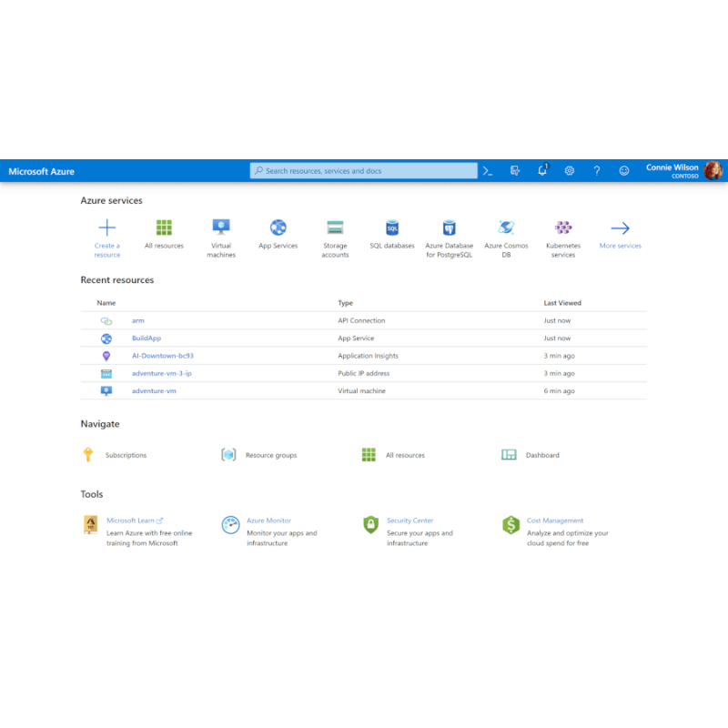Image resolution: width=728 pixels, height=728 pixels.
Task: Open the Directory and subscription filter icon
Action: pyautogui.click(x=515, y=171)
